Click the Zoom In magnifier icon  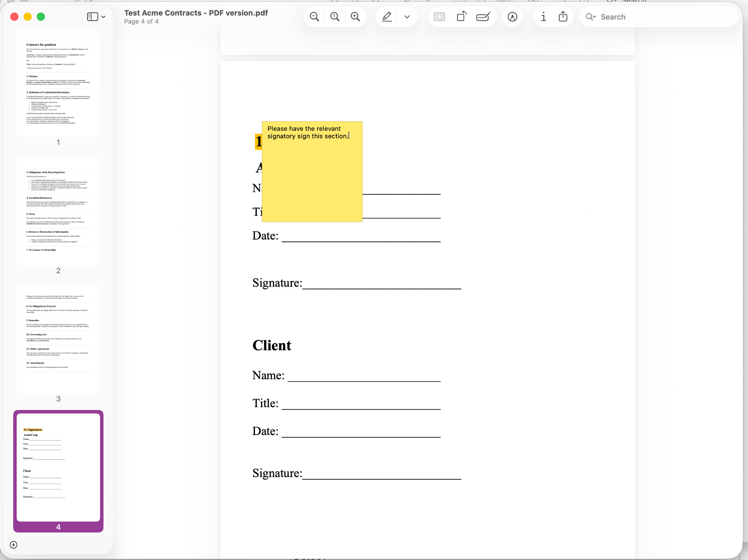(x=355, y=17)
